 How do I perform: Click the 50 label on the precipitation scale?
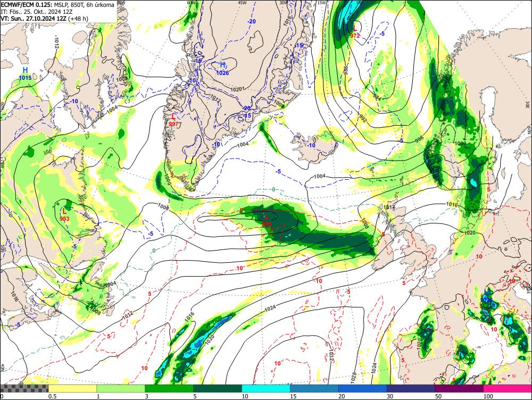click(x=438, y=396)
